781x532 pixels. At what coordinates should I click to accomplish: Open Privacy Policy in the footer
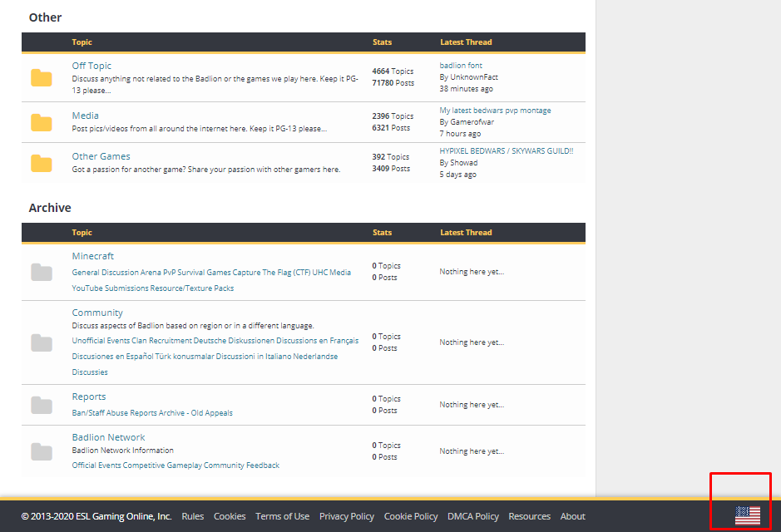pyautogui.click(x=346, y=516)
